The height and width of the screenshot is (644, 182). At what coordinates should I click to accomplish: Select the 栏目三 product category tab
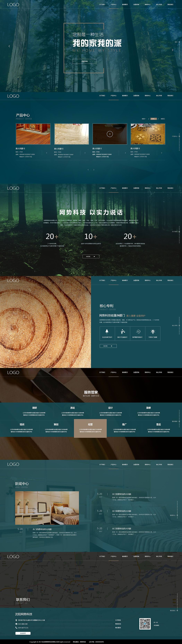pyautogui.click(x=163, y=119)
